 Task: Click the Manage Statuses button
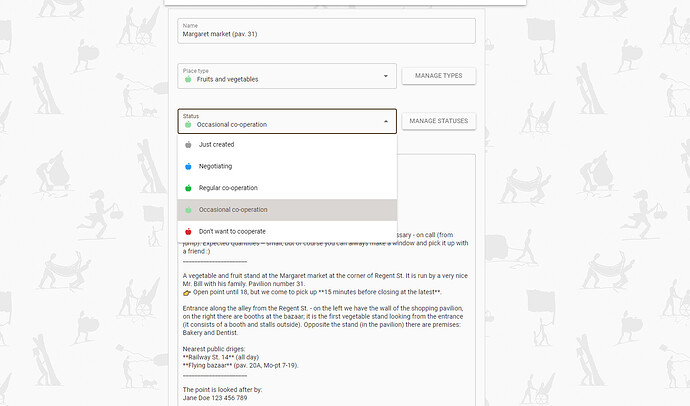point(439,121)
